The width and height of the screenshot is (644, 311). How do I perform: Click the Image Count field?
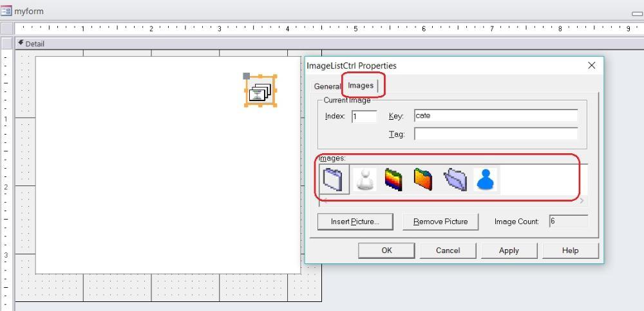pyautogui.click(x=569, y=221)
